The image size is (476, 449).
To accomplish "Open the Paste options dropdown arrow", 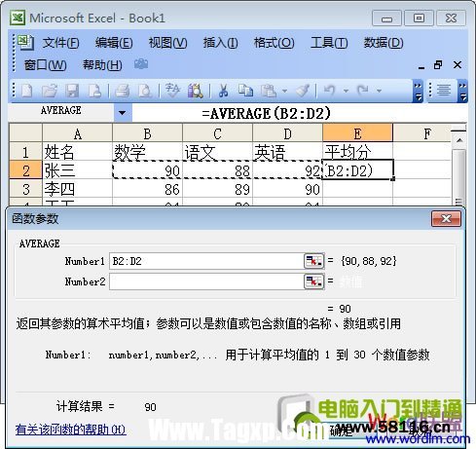I will pos(284,91).
